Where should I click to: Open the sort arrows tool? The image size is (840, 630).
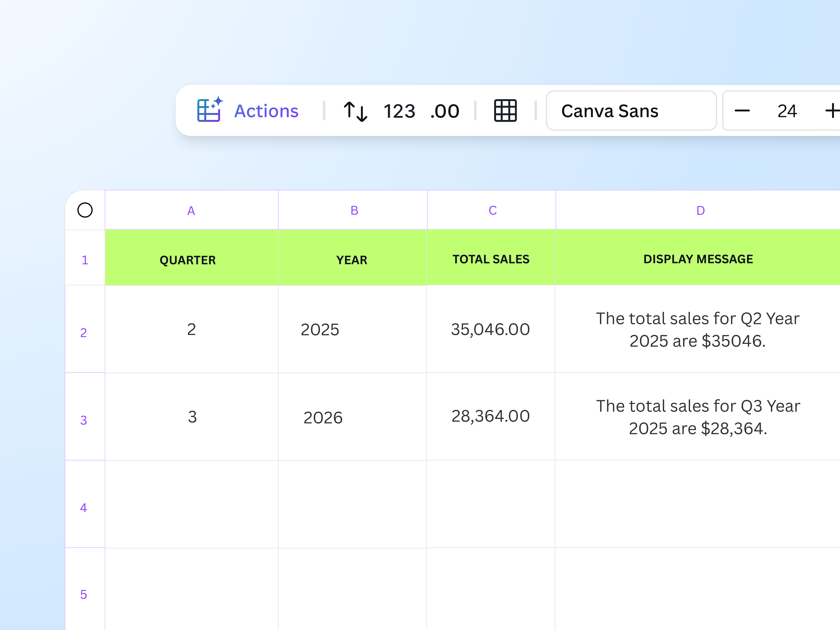[355, 111]
